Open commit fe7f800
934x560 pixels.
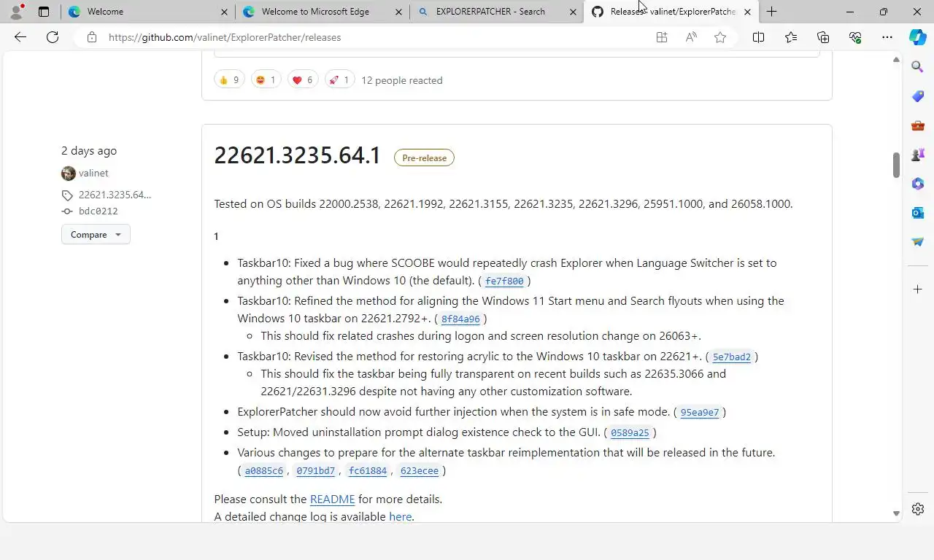[504, 281]
